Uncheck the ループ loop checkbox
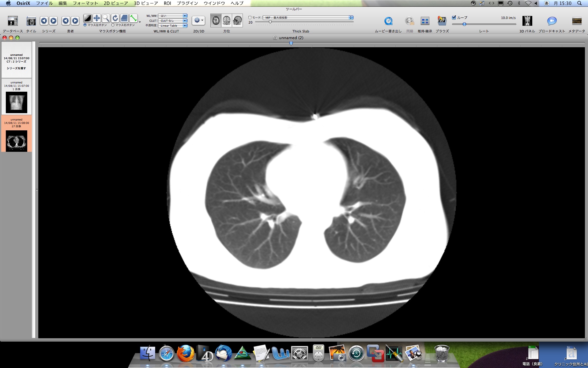Screen dimensions: 588x368 coord(454,17)
